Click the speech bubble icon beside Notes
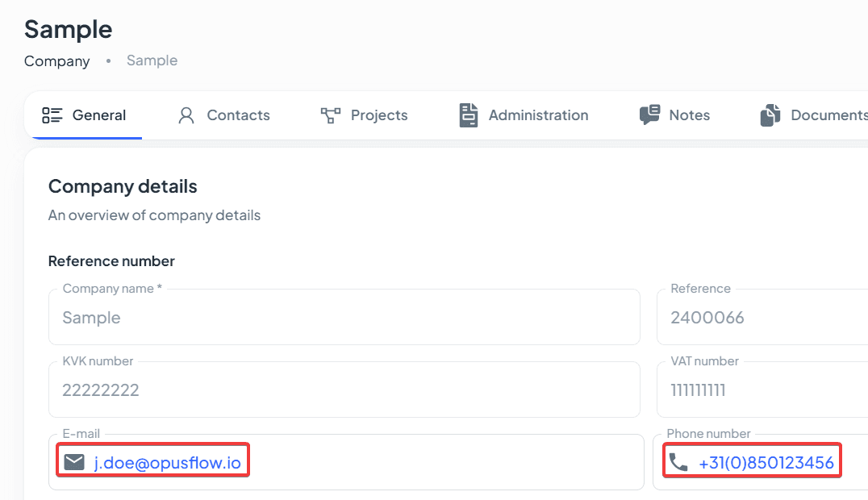 click(649, 115)
